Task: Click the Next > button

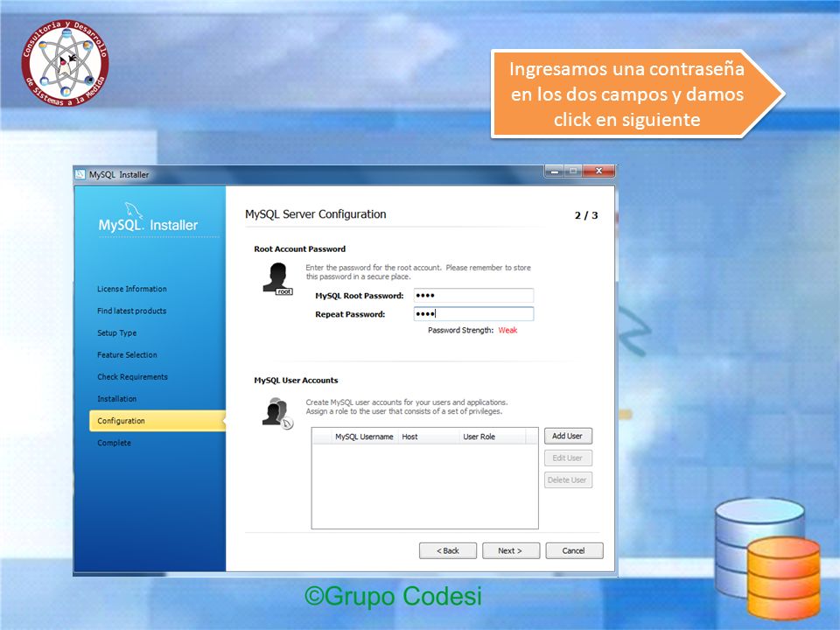Action: pyautogui.click(x=510, y=550)
